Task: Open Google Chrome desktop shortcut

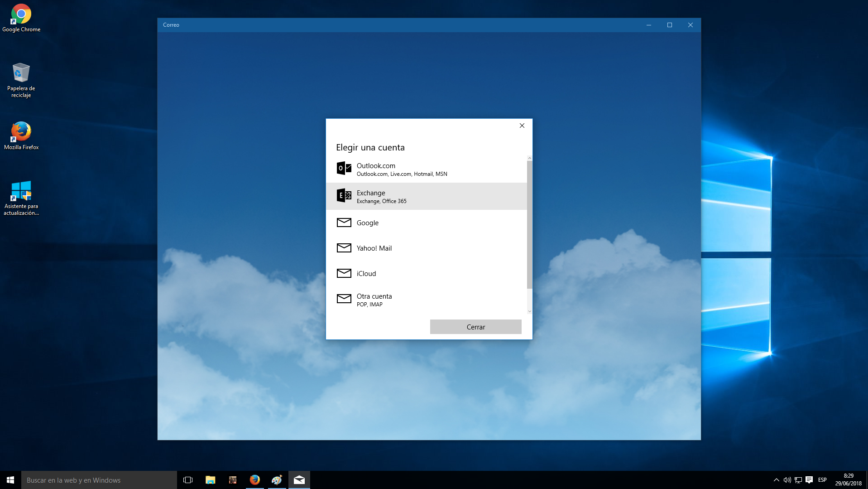Action: click(21, 18)
